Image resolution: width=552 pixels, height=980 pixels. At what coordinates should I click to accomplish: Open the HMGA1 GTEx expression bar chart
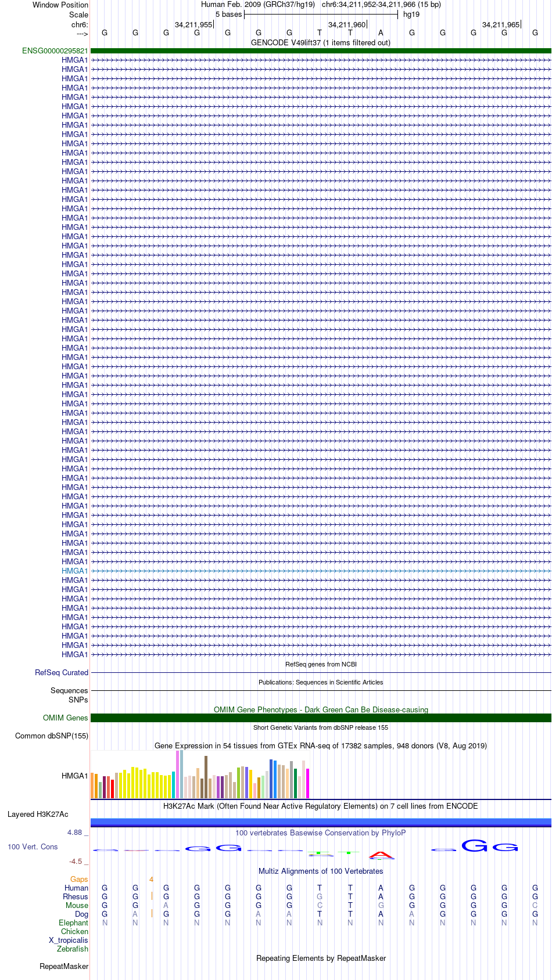click(x=200, y=774)
